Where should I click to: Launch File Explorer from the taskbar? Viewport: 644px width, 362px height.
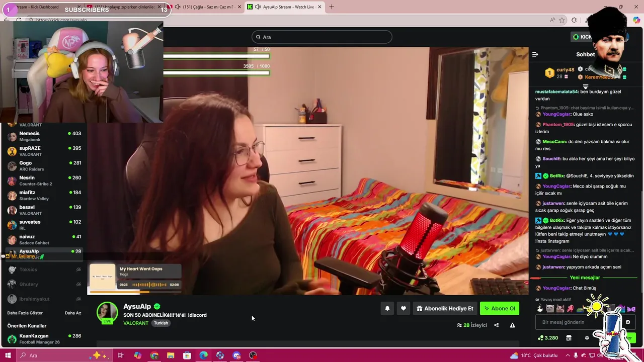(171, 355)
